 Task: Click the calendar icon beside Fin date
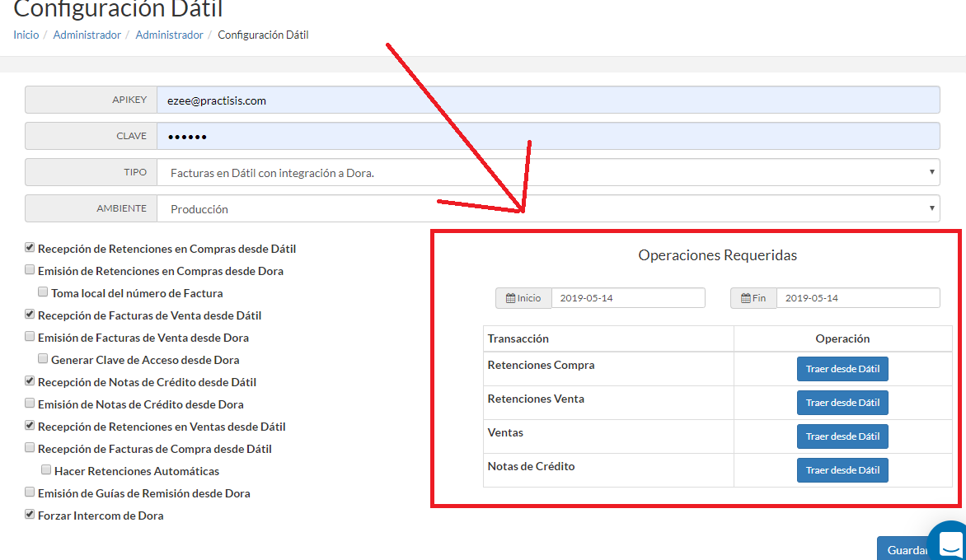click(745, 298)
